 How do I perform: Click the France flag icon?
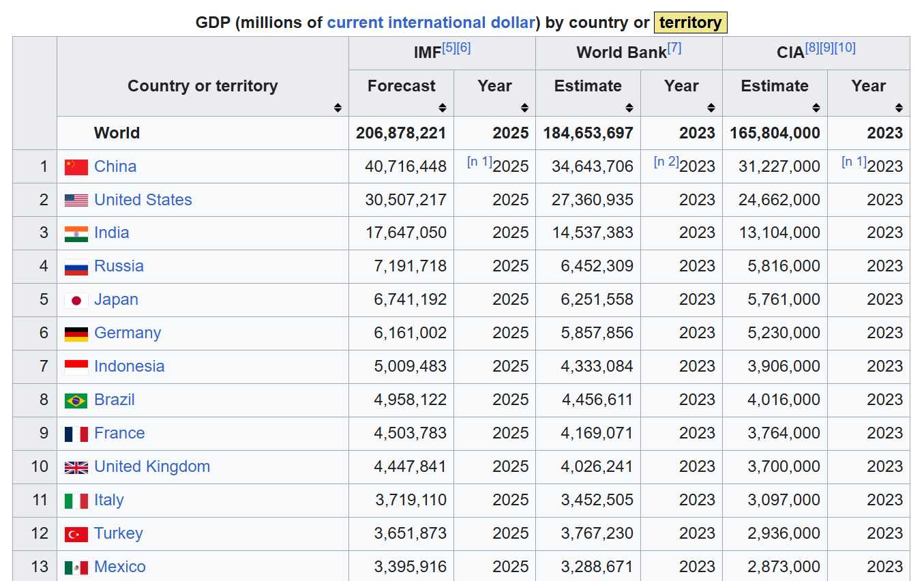tap(76, 434)
